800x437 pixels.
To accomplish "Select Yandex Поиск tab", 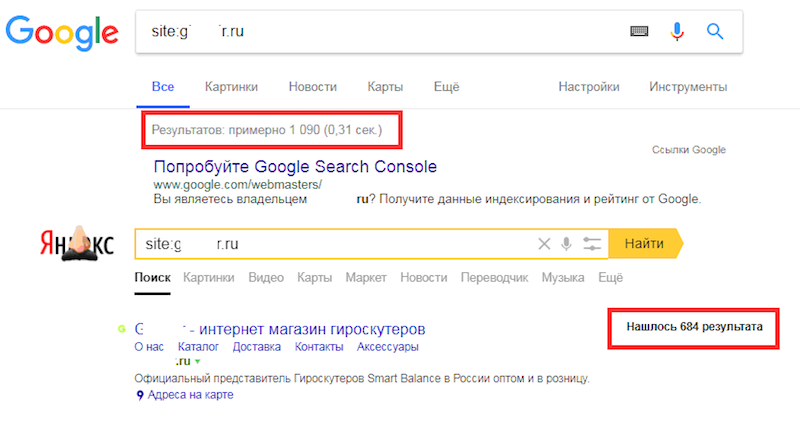I will 153,277.
